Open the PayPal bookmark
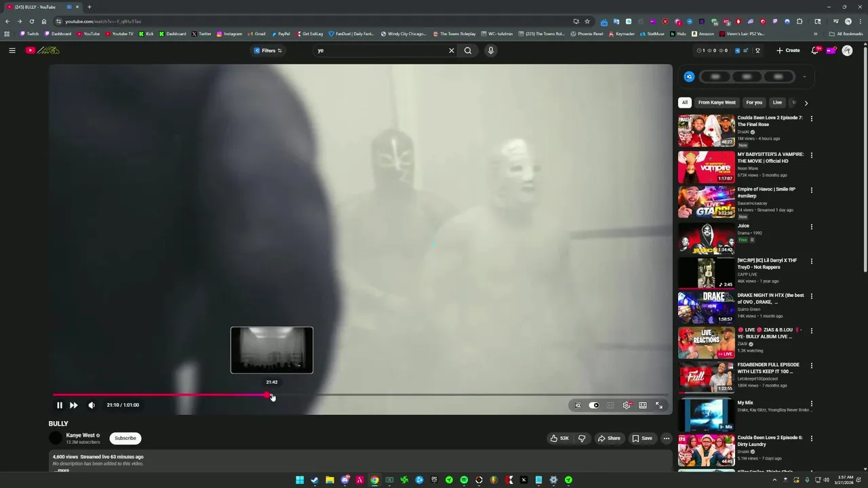The image size is (868, 488). pyautogui.click(x=281, y=34)
